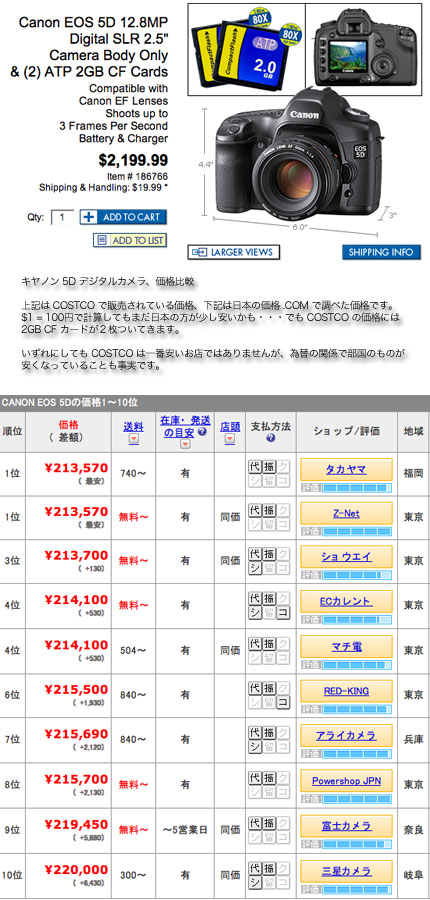Open the タカヤマ shop link
Screen dimensions: 430x900
[x=346, y=469]
